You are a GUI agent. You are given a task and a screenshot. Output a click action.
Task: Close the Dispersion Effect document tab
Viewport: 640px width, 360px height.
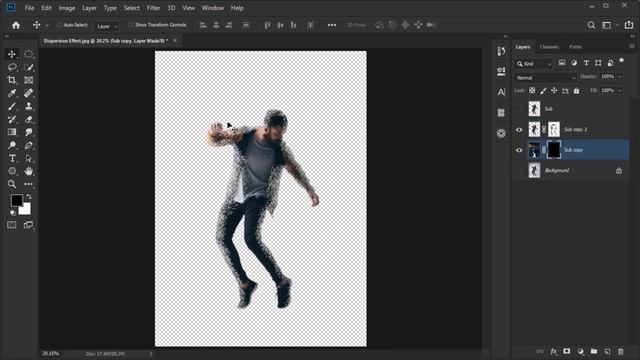[175, 41]
